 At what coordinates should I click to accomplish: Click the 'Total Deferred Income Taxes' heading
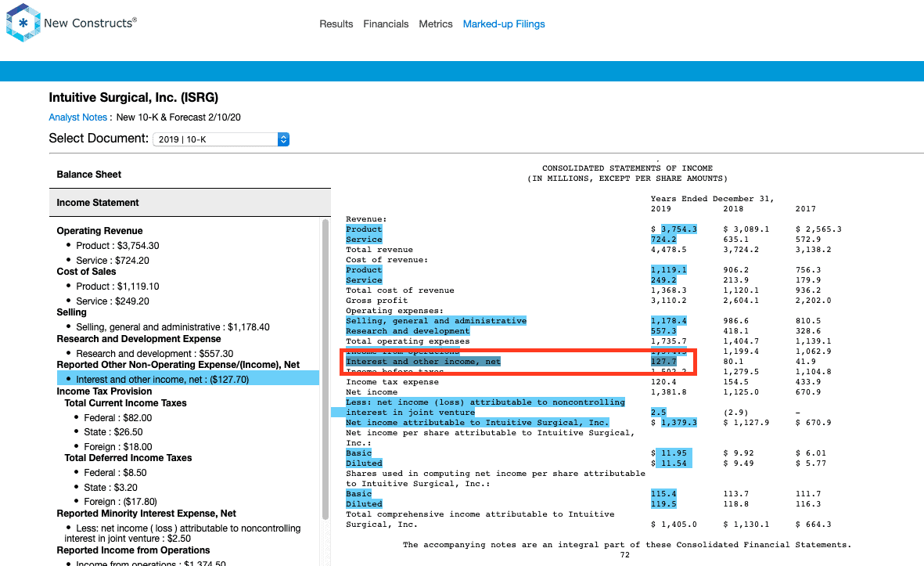coord(128,458)
